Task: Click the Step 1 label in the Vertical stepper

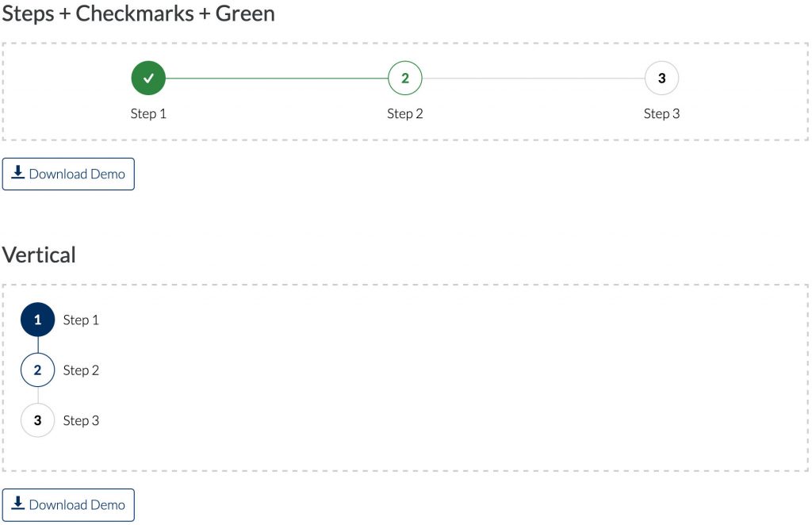Action: 81,320
